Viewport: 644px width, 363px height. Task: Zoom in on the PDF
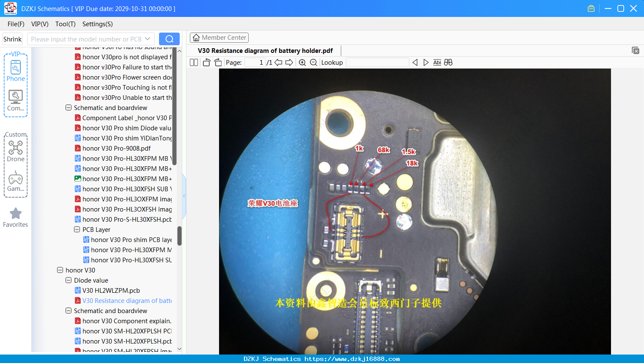pos(302,63)
